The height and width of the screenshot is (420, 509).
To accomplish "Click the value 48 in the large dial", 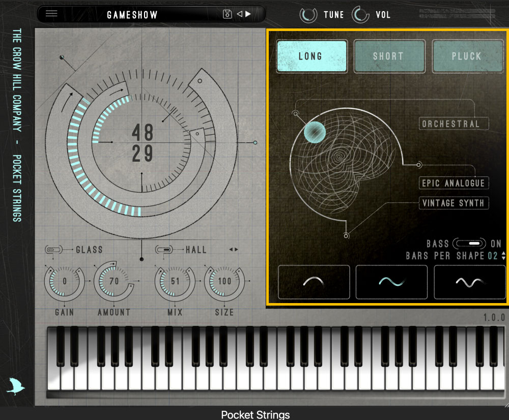I will pyautogui.click(x=143, y=132).
